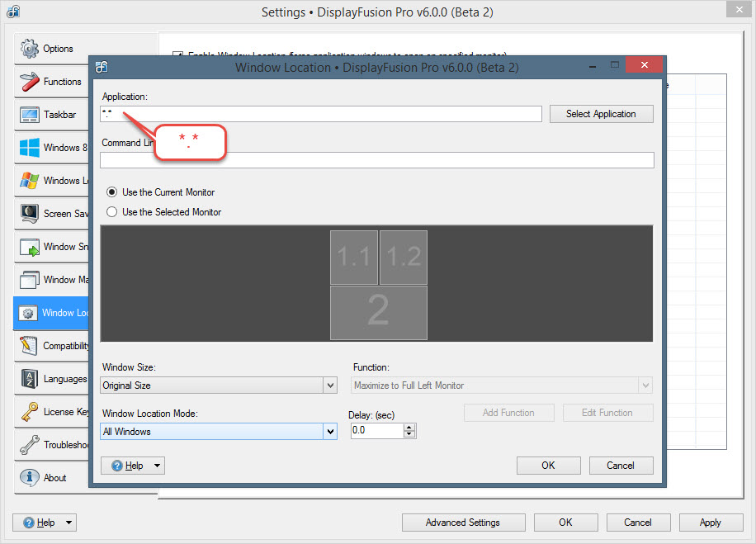The image size is (756, 544).
Task: Open the Screen Saver icon in sidebar
Action: coord(30,214)
